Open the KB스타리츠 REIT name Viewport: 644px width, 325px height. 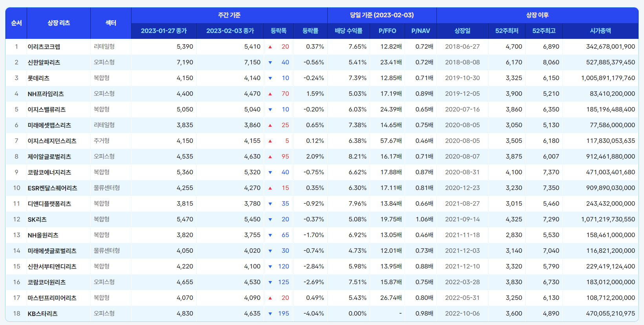(43, 314)
